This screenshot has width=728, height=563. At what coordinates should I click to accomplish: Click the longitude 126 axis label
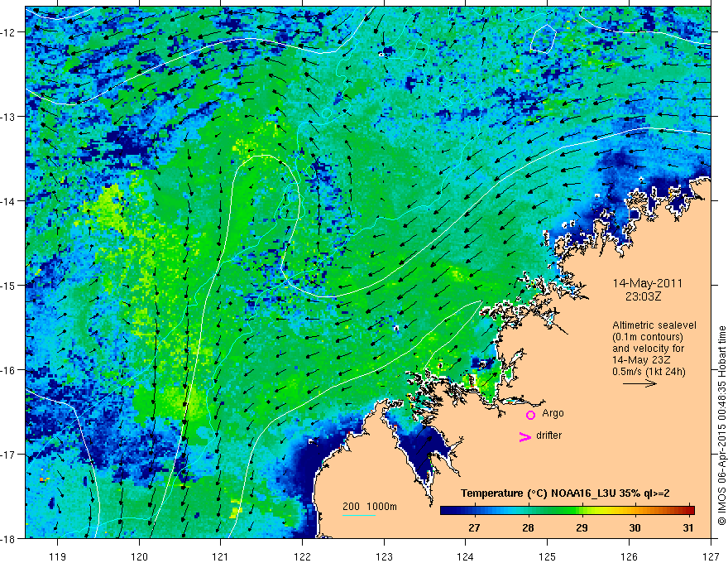click(629, 556)
